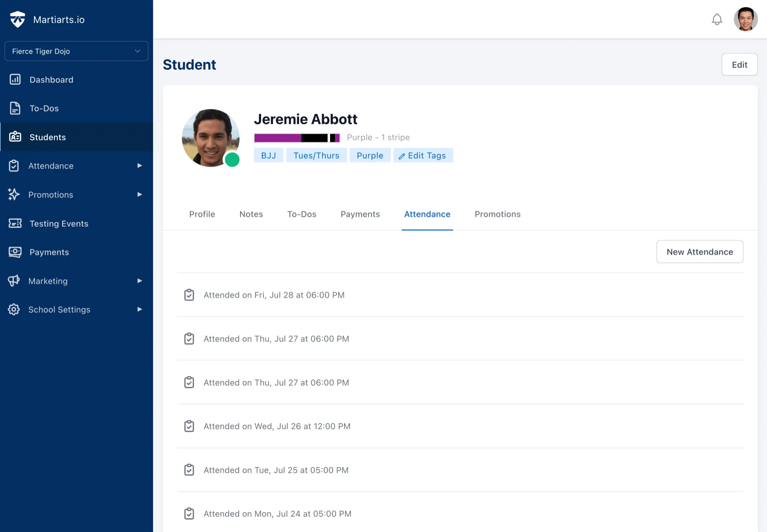Click Edit Tags next to Purple tag
Screen dimensions: 767x532
point(423,155)
